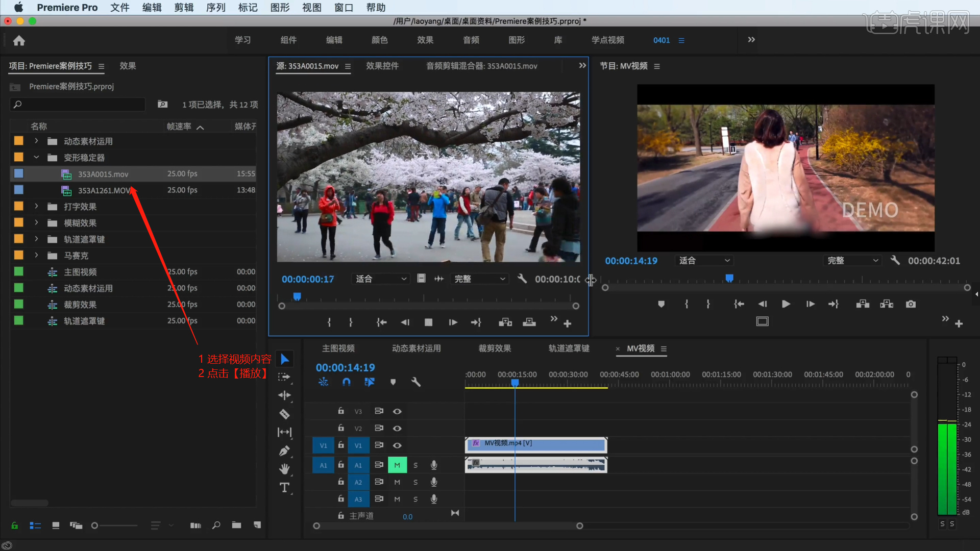
Task: Solo audio track A2
Action: click(x=415, y=482)
